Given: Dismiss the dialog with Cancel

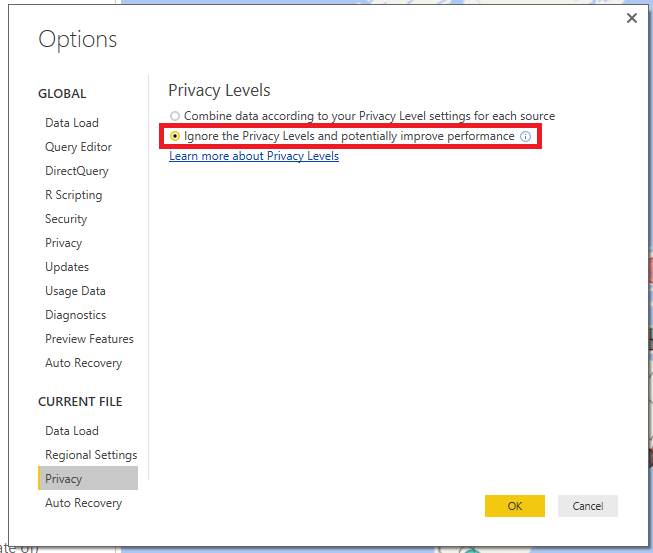Looking at the screenshot, I should (x=587, y=506).
